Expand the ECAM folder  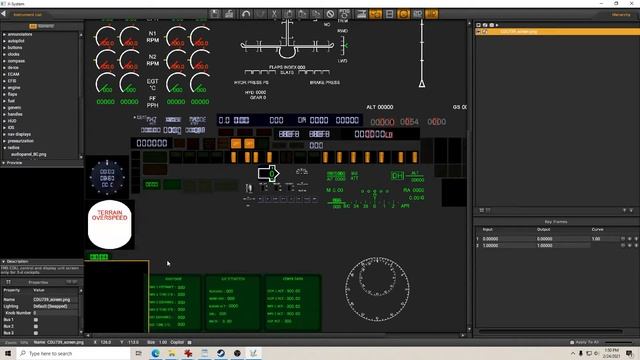(4, 74)
